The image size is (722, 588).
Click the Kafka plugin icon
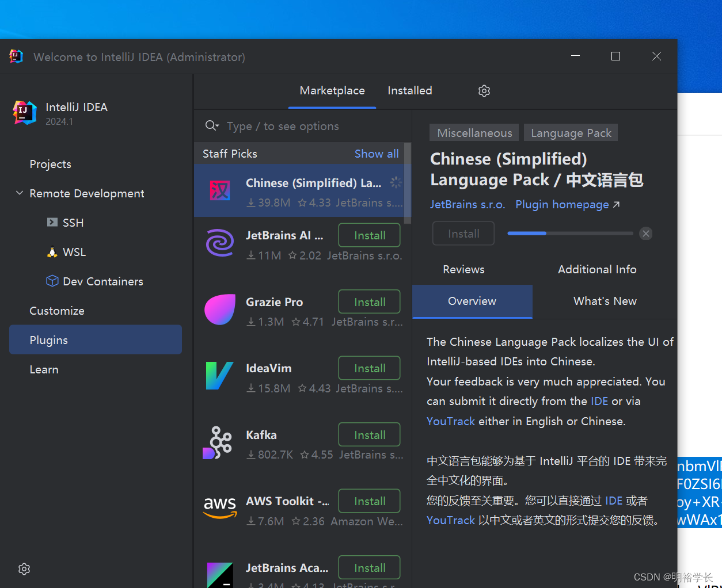coord(218,442)
